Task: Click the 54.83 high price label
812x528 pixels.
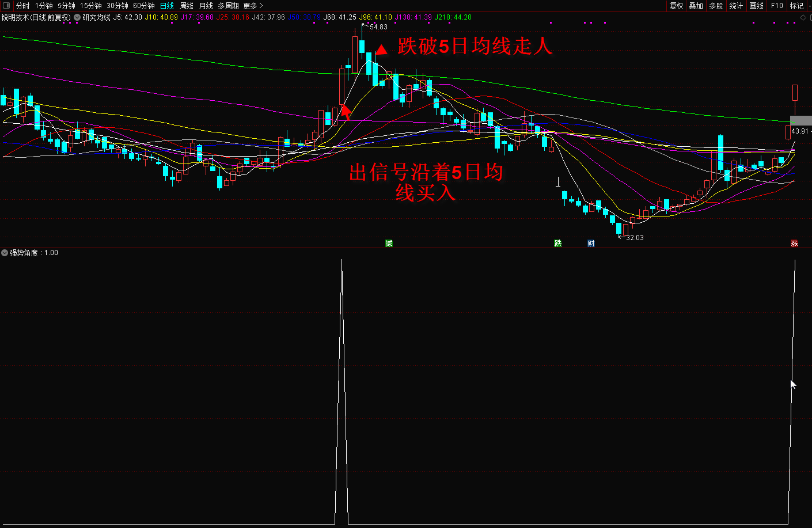Action: click(378, 27)
